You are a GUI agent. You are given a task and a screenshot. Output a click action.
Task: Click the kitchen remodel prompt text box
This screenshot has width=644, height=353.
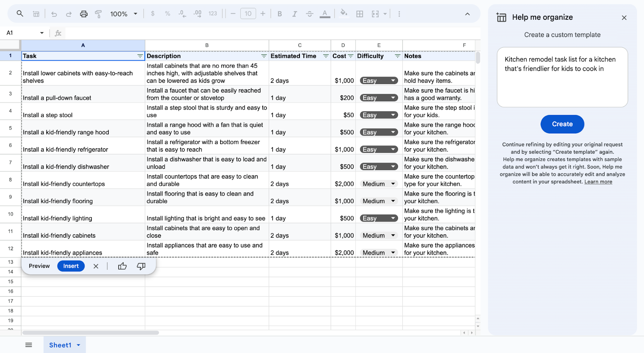click(562, 77)
